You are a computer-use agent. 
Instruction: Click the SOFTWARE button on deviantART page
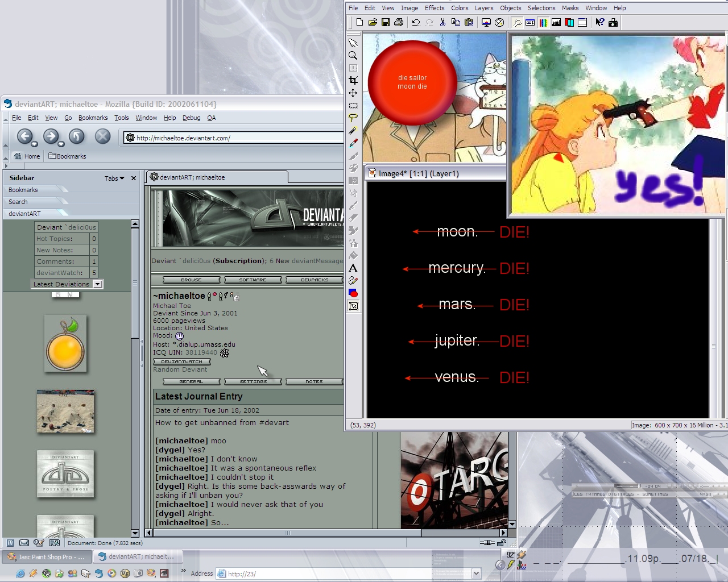tap(253, 280)
